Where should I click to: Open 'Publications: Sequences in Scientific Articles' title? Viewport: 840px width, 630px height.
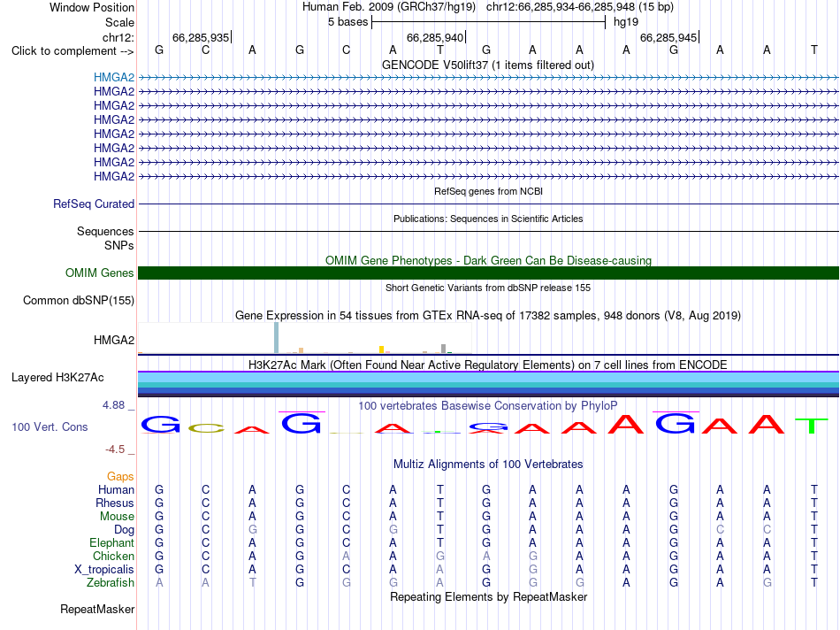coord(488,219)
